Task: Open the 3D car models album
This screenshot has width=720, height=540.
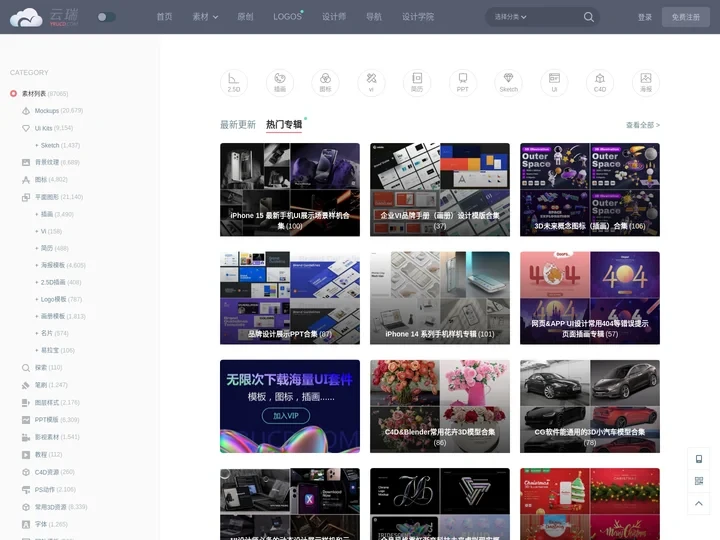Action: point(590,406)
